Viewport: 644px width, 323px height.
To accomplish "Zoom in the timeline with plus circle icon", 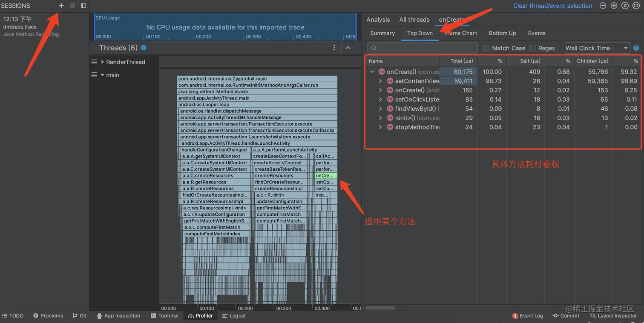I will (614, 6).
